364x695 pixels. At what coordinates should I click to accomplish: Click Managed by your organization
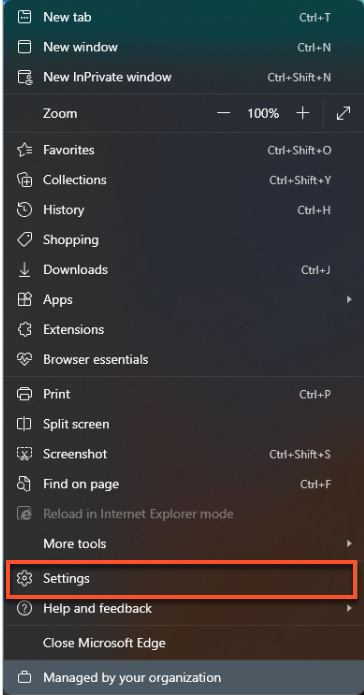(182, 678)
